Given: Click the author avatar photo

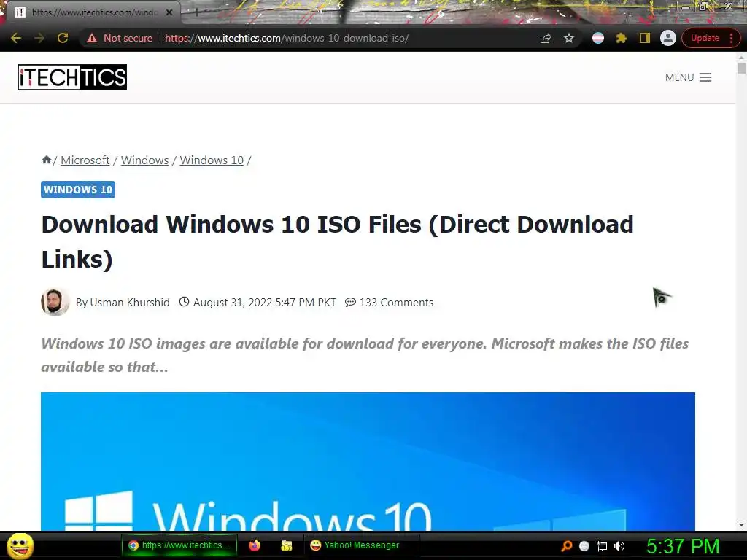Looking at the screenshot, I should click(x=55, y=302).
